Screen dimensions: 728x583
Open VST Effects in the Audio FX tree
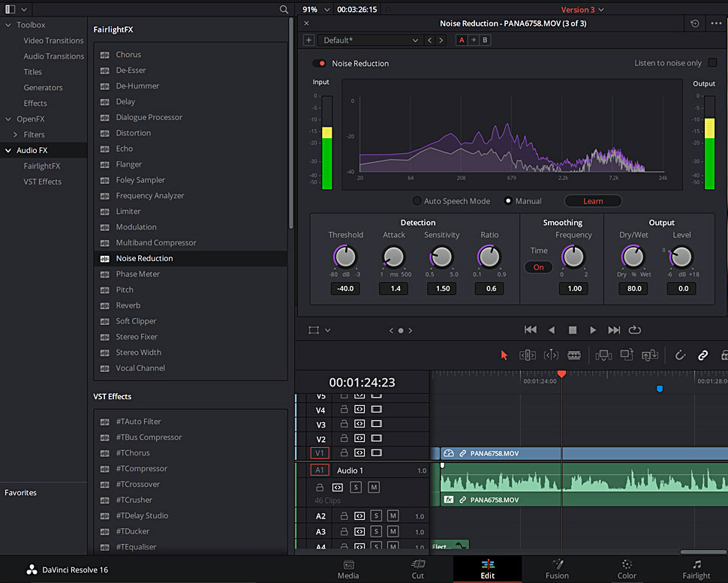click(42, 182)
